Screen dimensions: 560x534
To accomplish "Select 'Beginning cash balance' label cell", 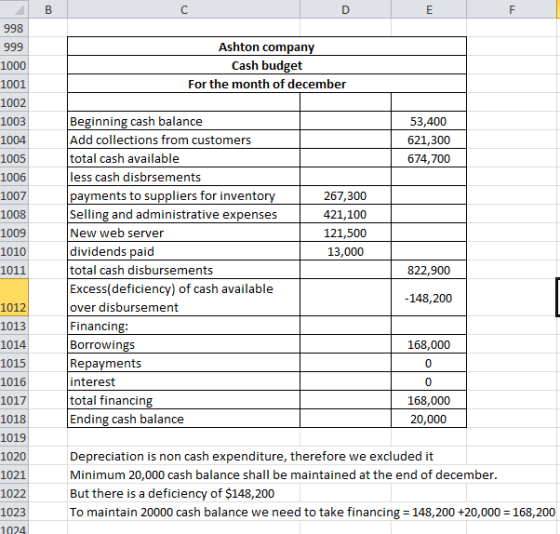I will click(184, 121).
